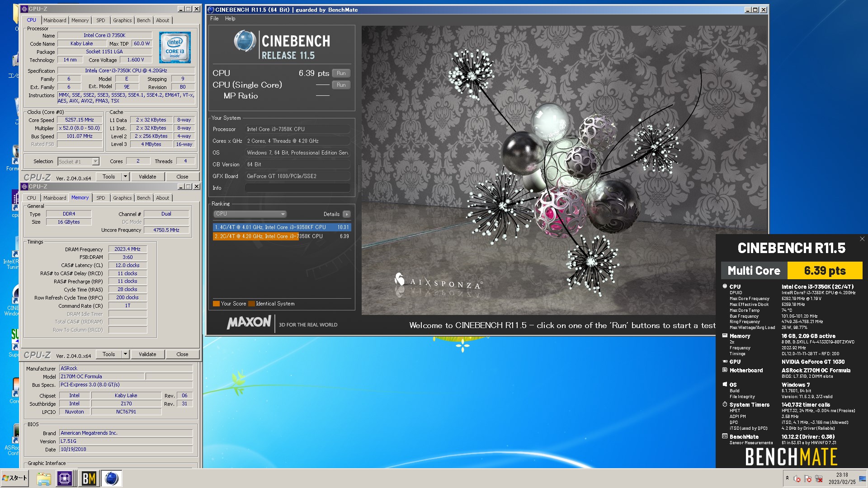Open the Socket #1 selection dropdown
The height and width of the screenshot is (488, 868).
point(78,161)
